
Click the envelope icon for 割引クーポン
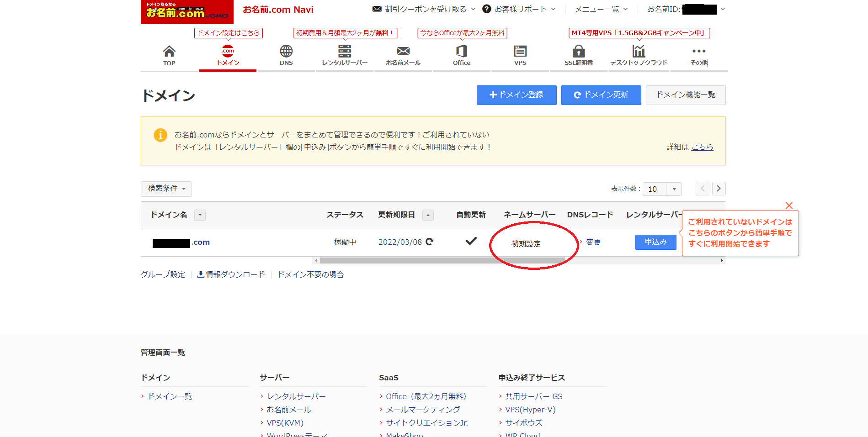[377, 9]
